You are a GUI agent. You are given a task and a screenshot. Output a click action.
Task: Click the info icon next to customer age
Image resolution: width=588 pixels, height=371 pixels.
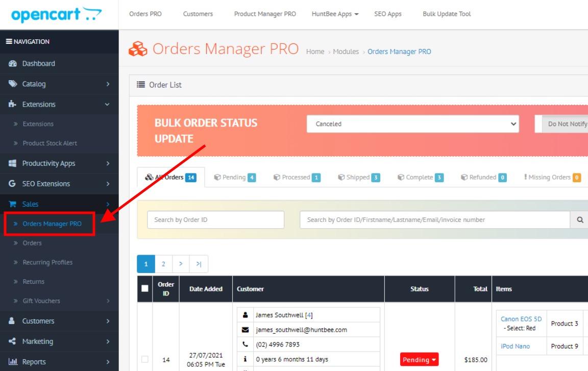245,359
